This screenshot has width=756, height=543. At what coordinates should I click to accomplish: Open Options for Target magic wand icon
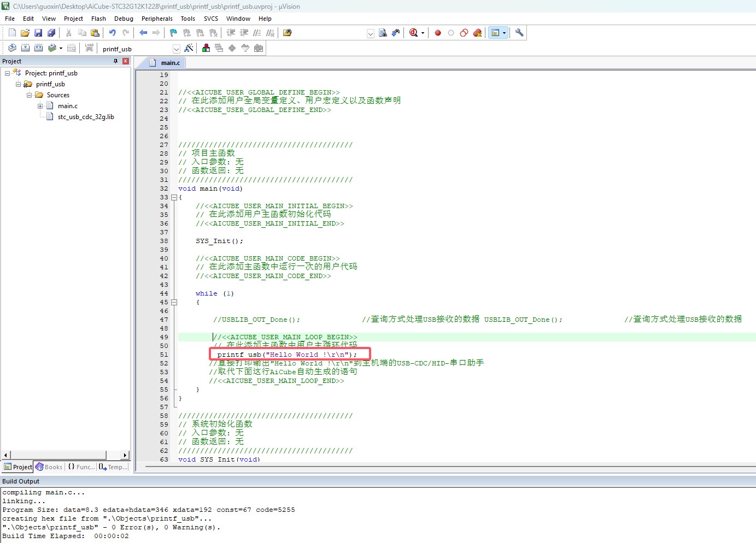[x=189, y=48]
